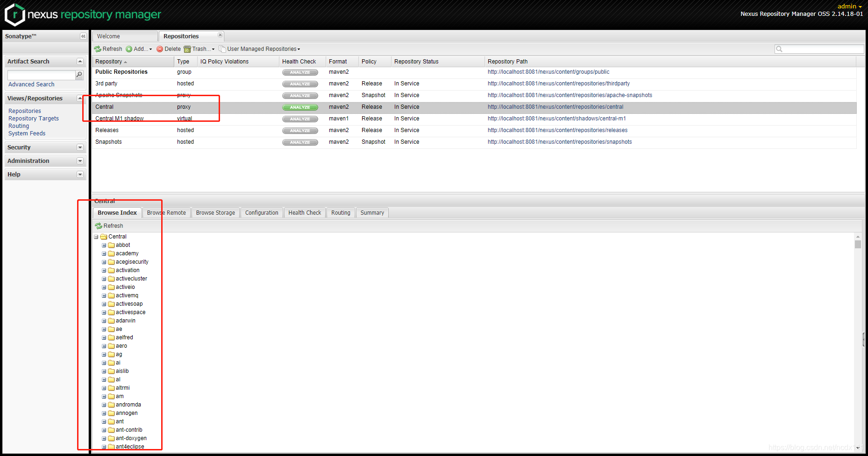868x456 pixels.
Task: Collapse the Views/Repositories section
Action: (x=80, y=98)
